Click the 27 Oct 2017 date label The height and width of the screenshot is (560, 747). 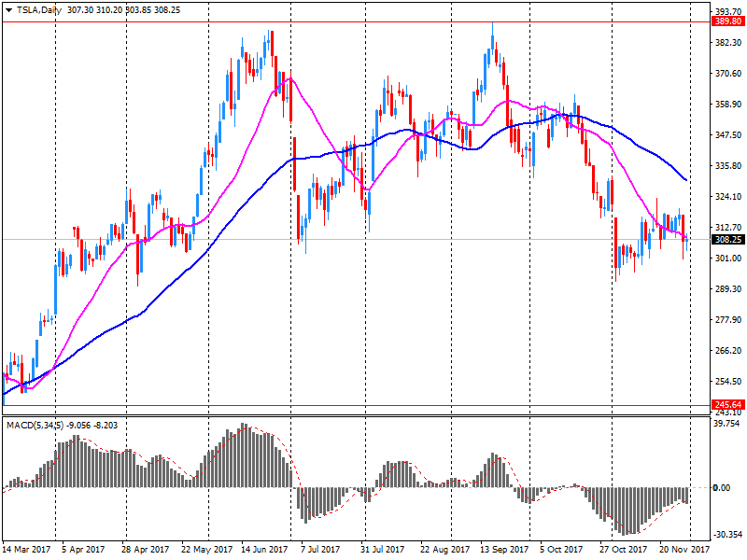coord(624,551)
